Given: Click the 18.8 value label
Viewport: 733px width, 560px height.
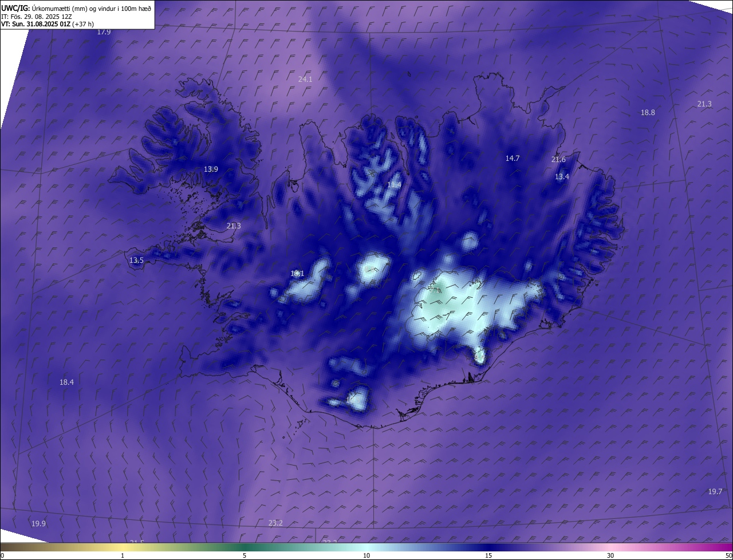Looking at the screenshot, I should click(648, 112).
